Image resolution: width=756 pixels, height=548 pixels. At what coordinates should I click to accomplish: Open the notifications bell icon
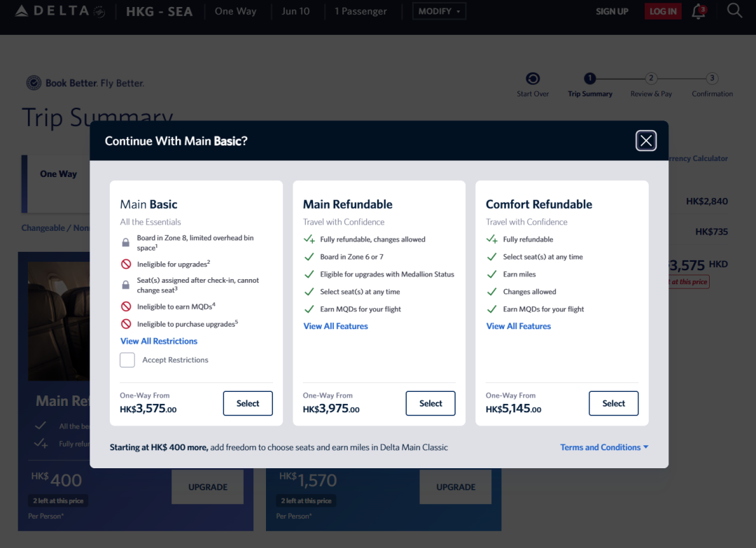point(698,11)
